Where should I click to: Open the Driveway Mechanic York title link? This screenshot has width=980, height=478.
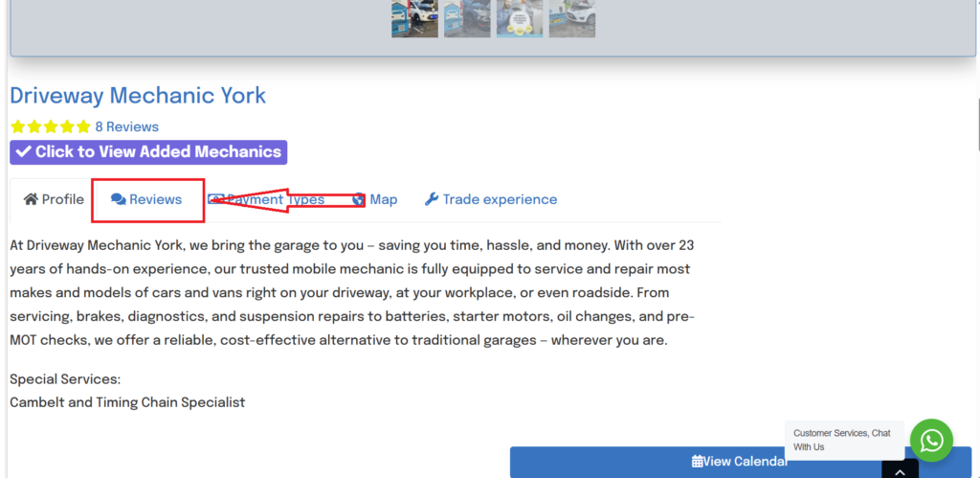point(138,96)
